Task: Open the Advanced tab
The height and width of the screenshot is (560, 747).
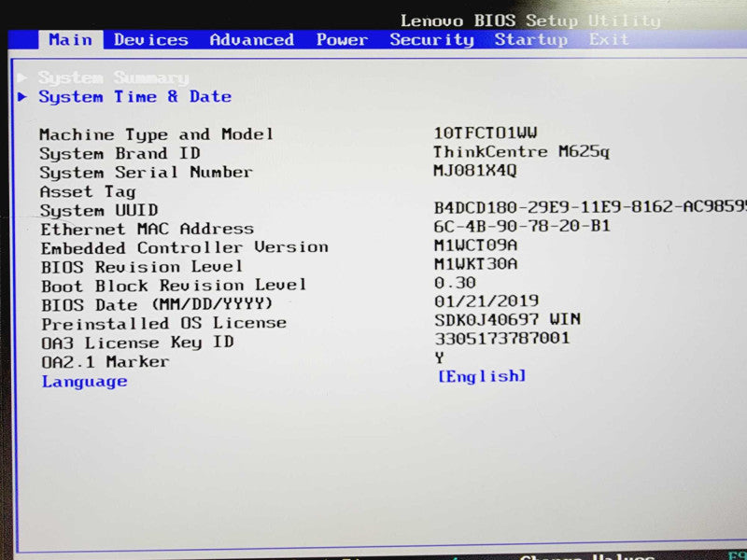Action: (251, 39)
